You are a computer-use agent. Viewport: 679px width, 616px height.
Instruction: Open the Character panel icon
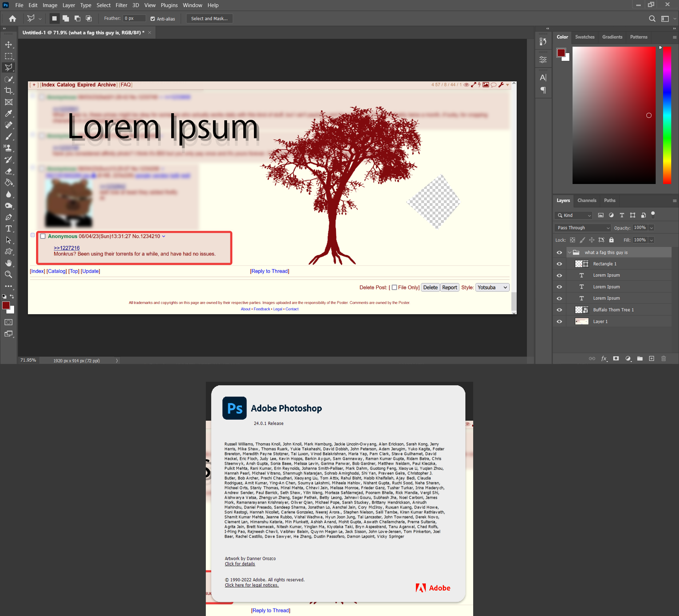543,77
